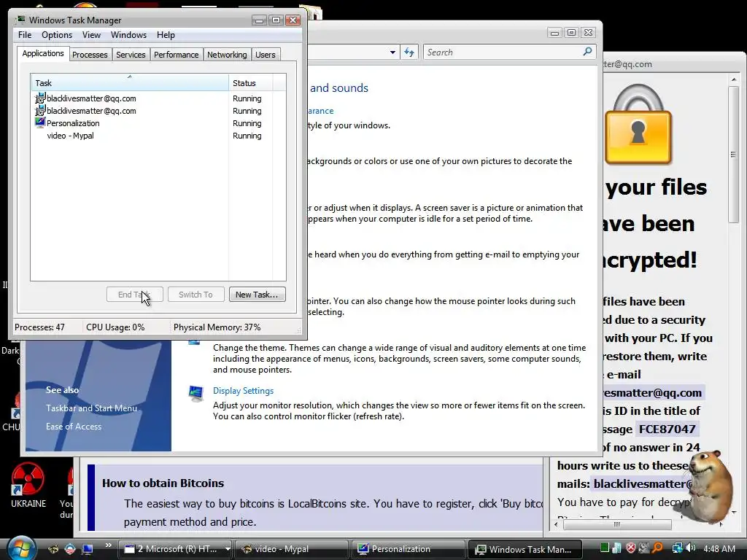747x560 pixels.
Task: Select the Personalization task row
Action: pyautogui.click(x=158, y=123)
